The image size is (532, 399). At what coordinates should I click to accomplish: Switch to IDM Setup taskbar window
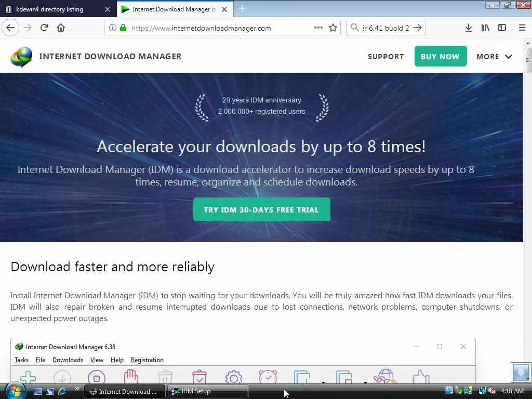point(208,391)
